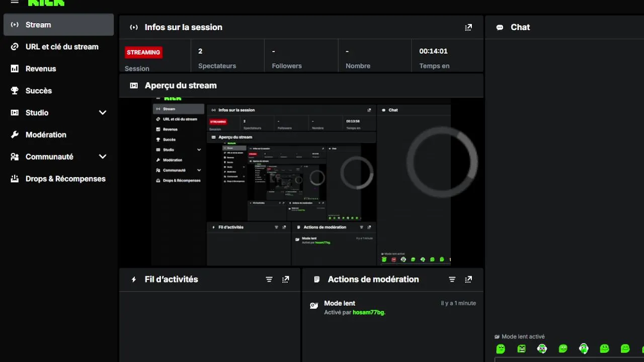Click the stream preview video

tap(301, 183)
